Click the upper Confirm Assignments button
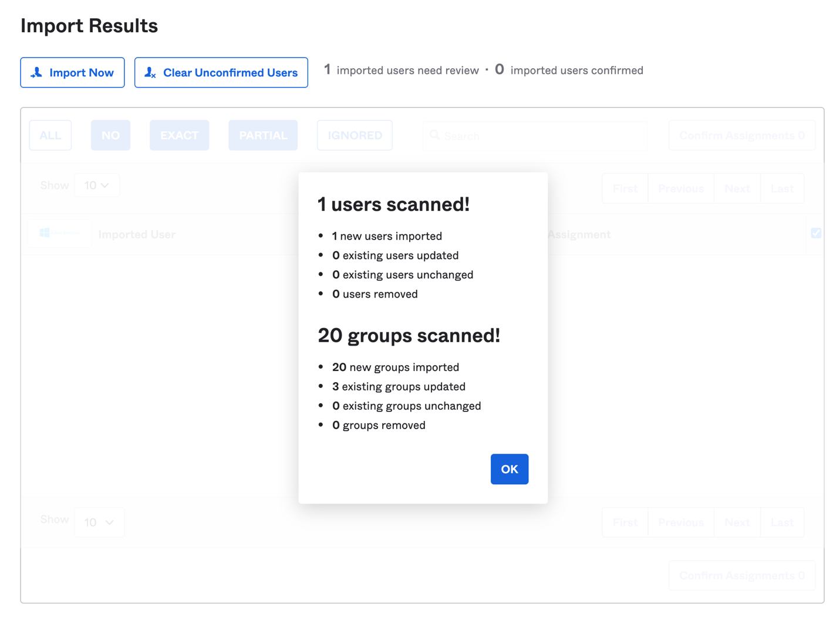Viewport: 840px width, 631px height. pos(741,135)
